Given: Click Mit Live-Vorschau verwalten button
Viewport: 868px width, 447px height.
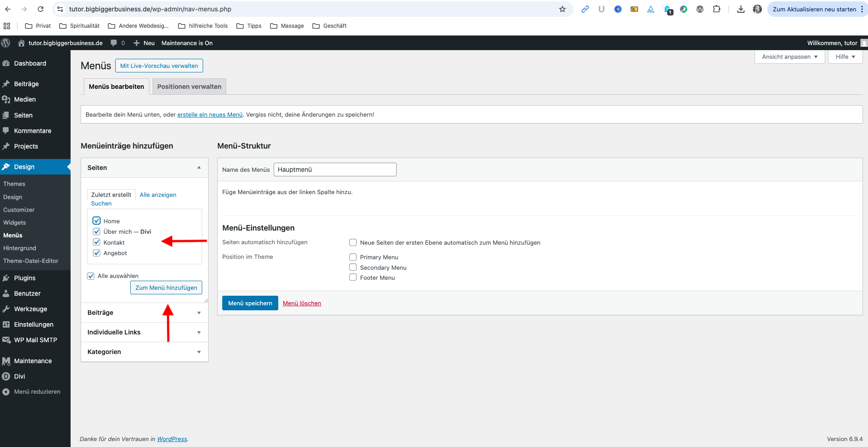Looking at the screenshot, I should (x=159, y=66).
